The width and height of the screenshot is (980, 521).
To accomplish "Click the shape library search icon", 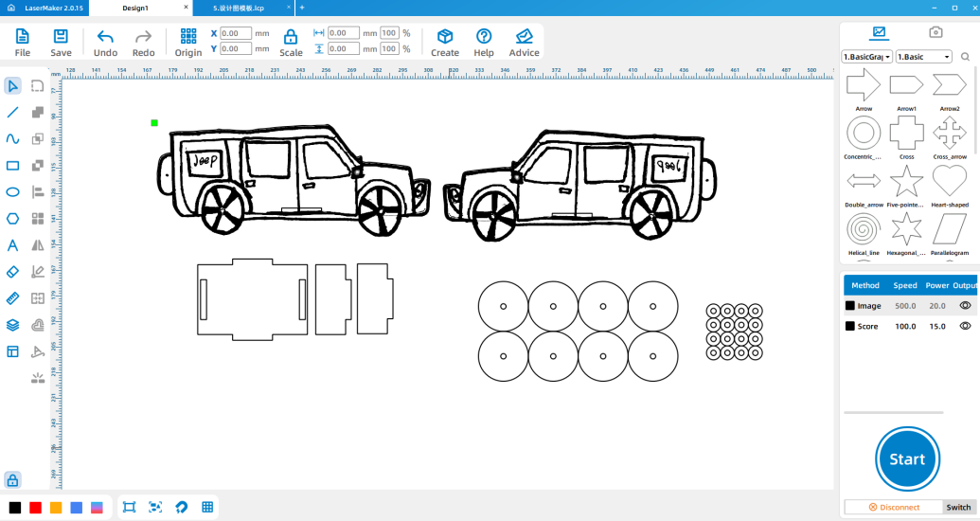I will pyautogui.click(x=965, y=56).
